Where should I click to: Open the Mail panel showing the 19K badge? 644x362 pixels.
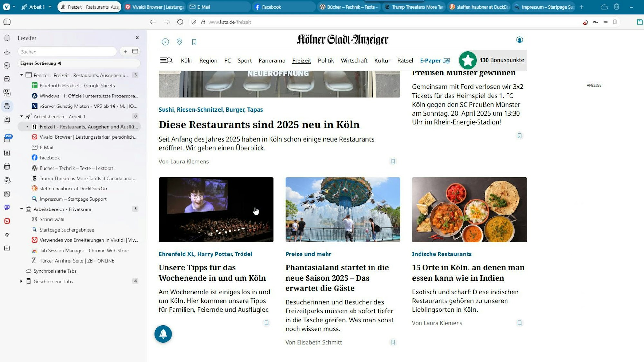[7, 138]
